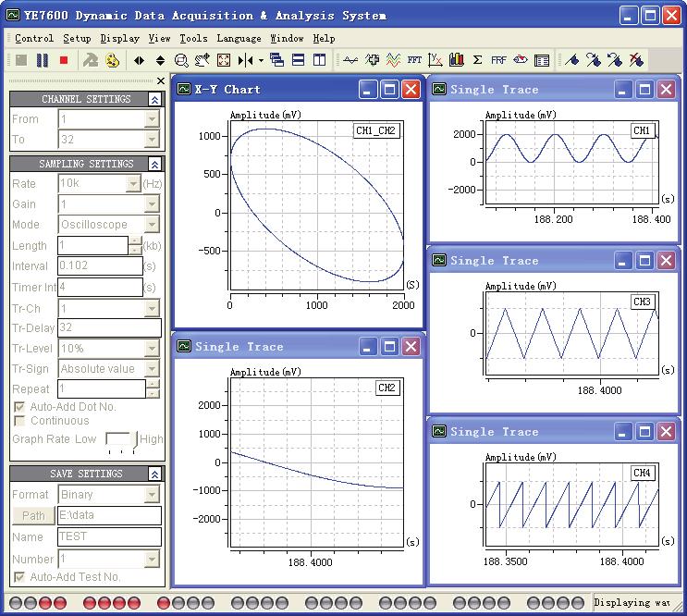Open the Display menu
The height and width of the screenshot is (616, 687).
(119, 39)
